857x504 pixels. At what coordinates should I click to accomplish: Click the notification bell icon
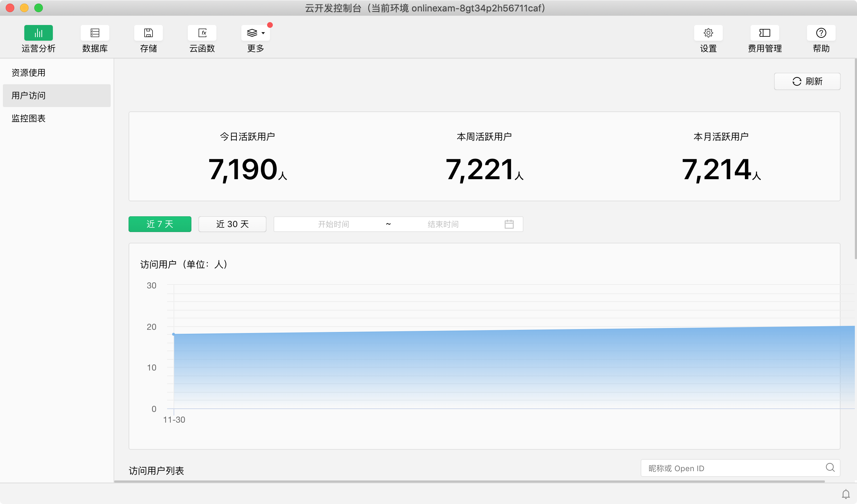click(846, 494)
